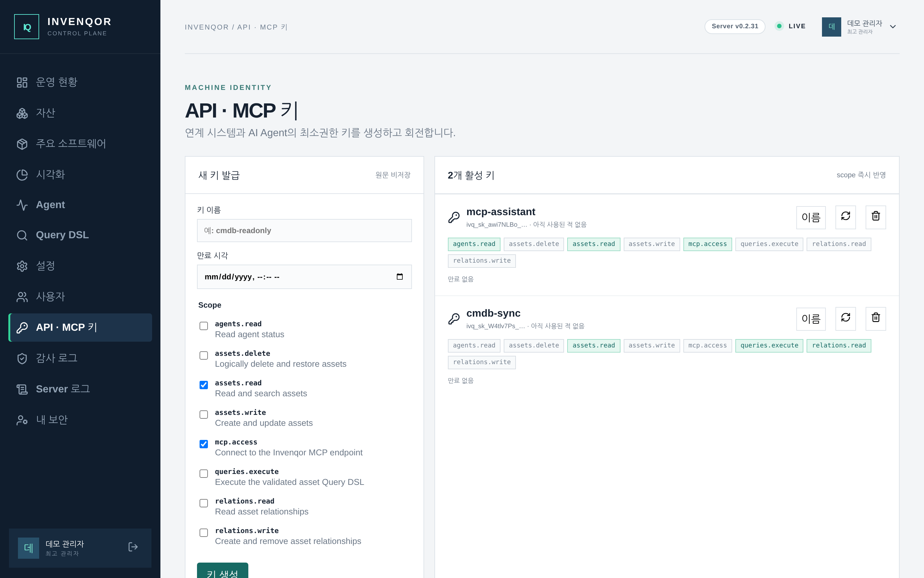Delete the cmdb-sync key
The height and width of the screenshot is (578, 924).
coord(876,319)
